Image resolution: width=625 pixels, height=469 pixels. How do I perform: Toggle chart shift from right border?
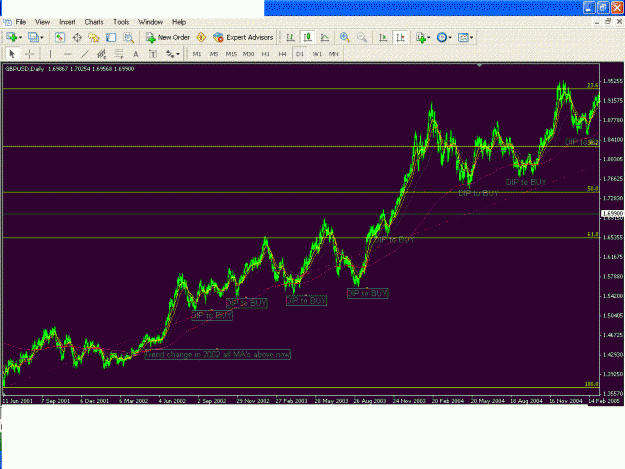pos(400,37)
